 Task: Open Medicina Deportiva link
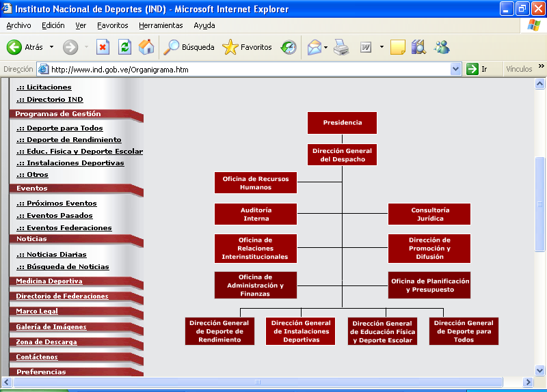(x=49, y=281)
